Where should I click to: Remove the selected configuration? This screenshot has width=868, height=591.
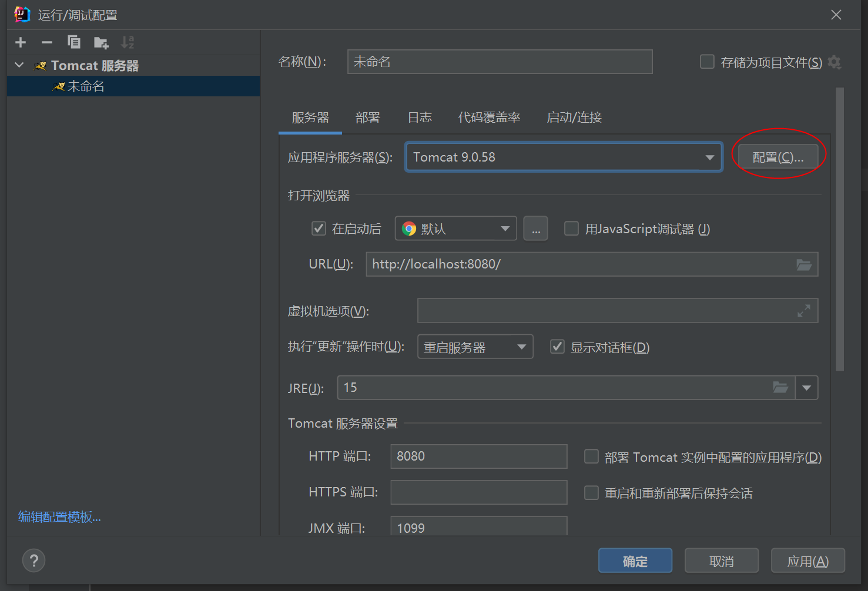tap(47, 42)
